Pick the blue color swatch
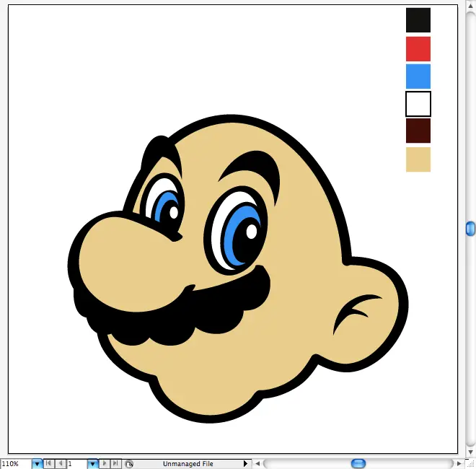 [x=418, y=76]
